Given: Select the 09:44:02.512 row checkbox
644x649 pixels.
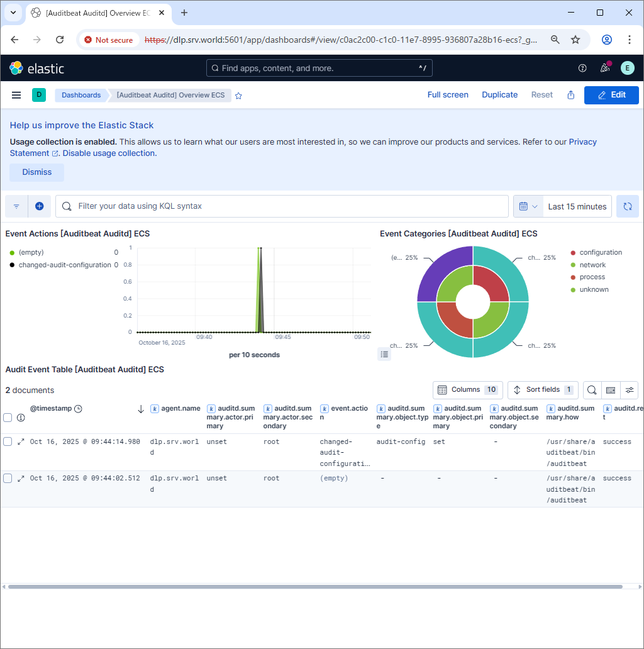Looking at the screenshot, I should [8, 479].
